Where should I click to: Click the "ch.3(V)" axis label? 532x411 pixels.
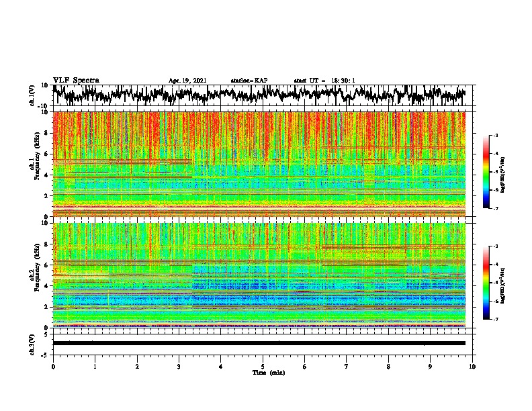(32, 345)
